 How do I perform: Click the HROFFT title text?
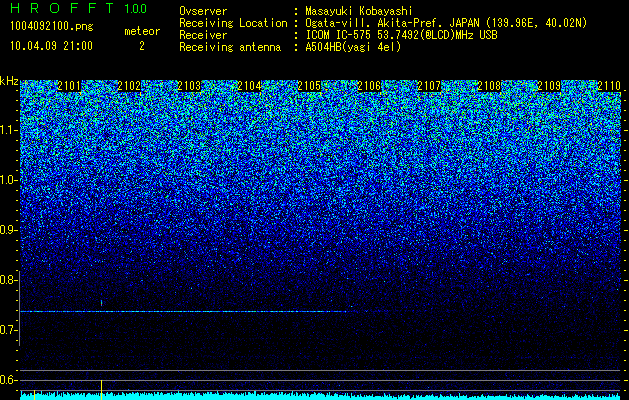click(x=63, y=8)
